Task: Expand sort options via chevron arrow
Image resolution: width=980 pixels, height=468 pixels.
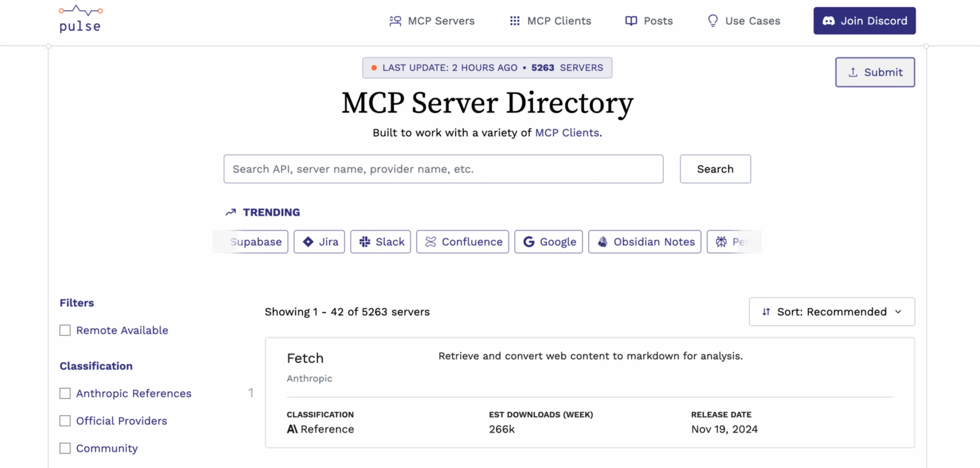Action: click(898, 312)
